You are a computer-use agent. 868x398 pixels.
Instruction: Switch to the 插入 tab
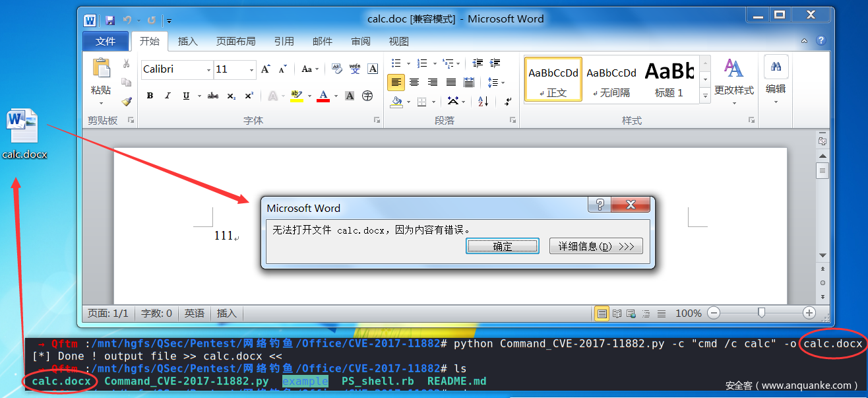click(x=188, y=41)
